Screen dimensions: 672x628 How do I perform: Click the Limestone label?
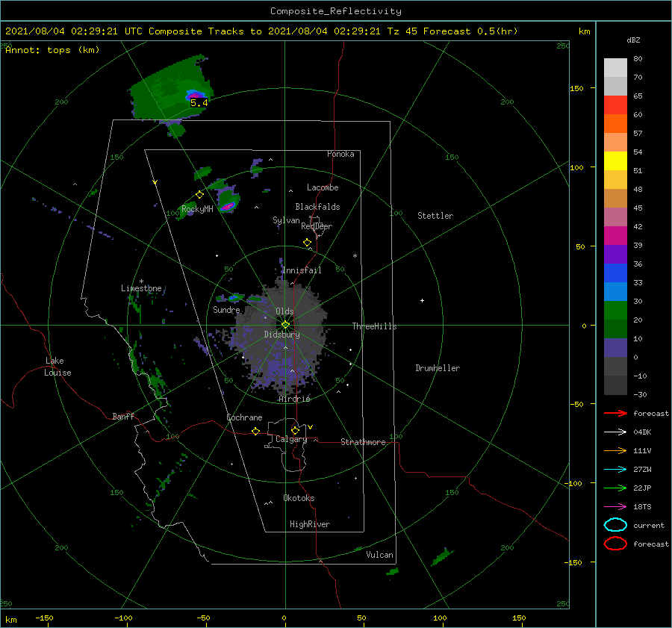(141, 288)
